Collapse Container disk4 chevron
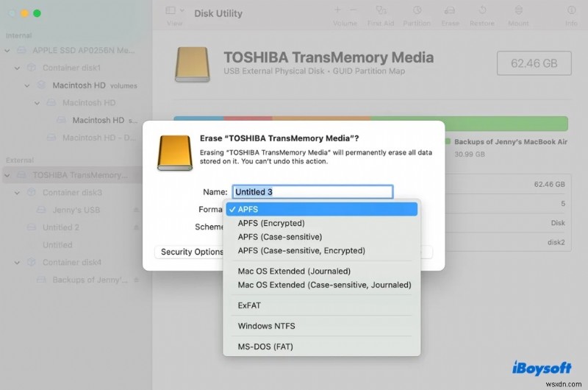Viewport: 588px width, 390px height. pos(17,263)
